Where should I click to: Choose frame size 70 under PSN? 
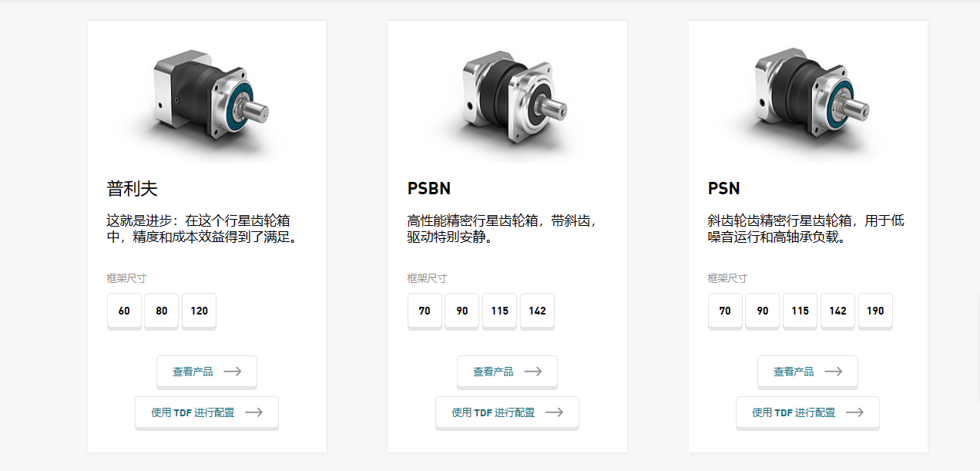(725, 311)
